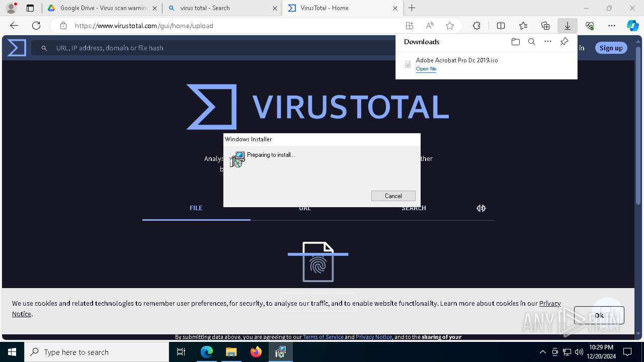The height and width of the screenshot is (362, 644).
Task: Click Open file link for Adobe ISO
Action: 426,69
